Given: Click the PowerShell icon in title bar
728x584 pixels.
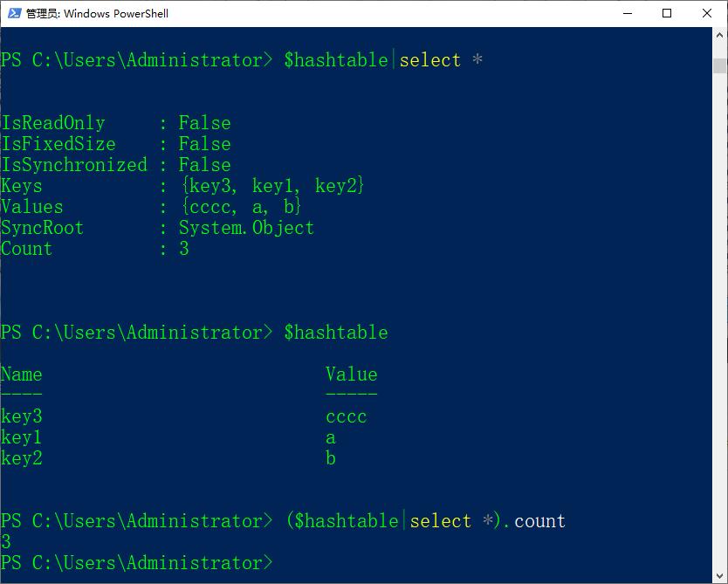Looking at the screenshot, I should pyautogui.click(x=12, y=13).
